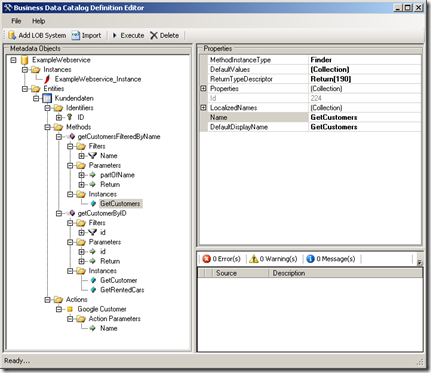431x373 pixels.
Task: Click the getCustomersFilteredByName method icon
Action: pos(72,136)
